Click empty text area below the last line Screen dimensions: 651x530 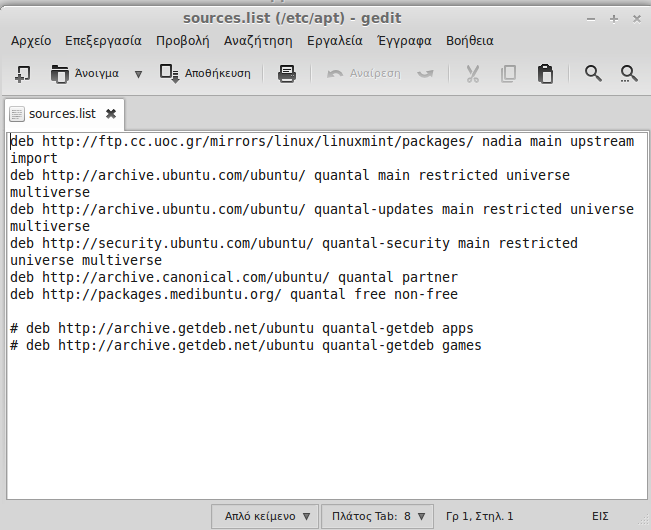327,427
